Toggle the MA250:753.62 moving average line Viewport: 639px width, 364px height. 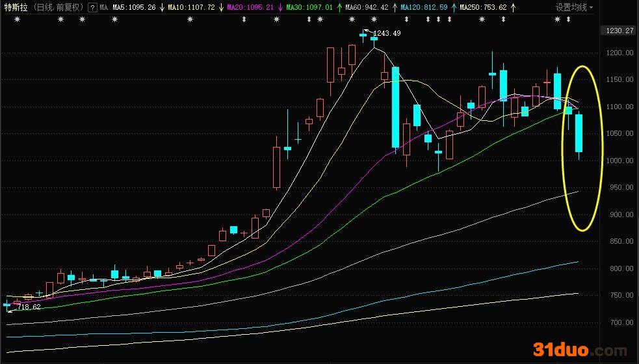pyautogui.click(x=482, y=8)
